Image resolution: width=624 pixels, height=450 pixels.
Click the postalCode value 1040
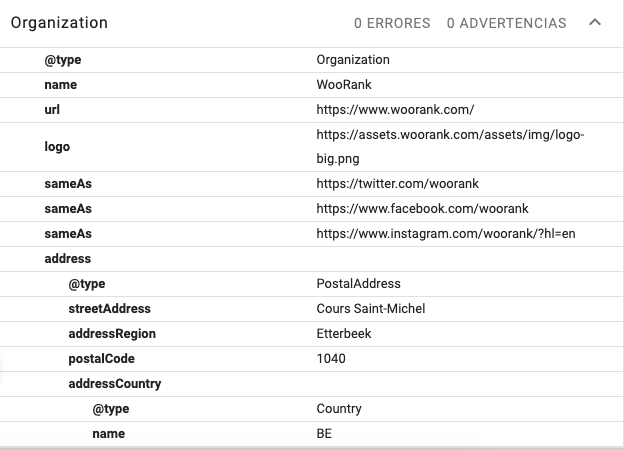pos(331,359)
